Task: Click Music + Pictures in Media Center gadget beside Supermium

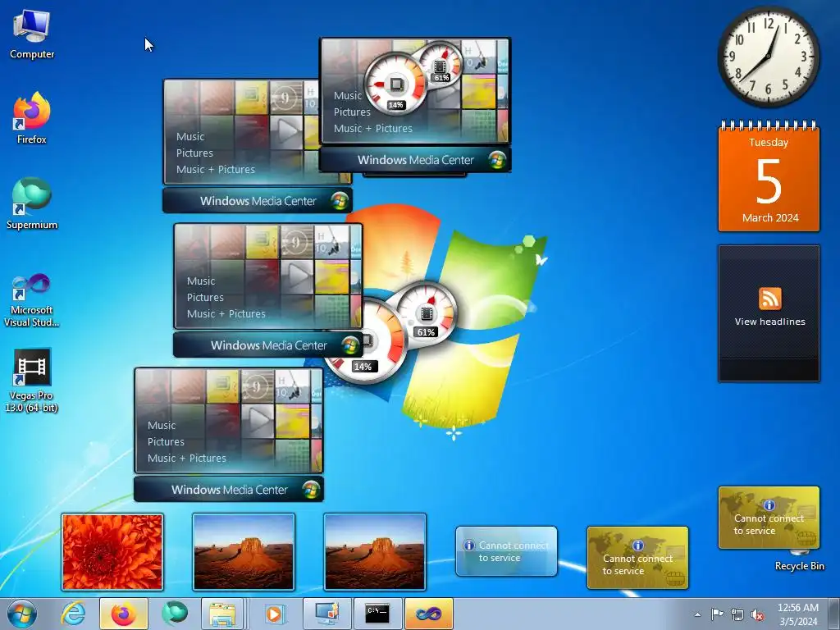Action: [216, 170]
